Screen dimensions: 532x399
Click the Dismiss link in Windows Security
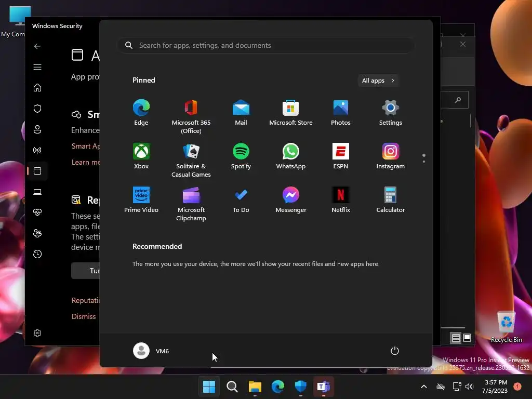coord(84,316)
